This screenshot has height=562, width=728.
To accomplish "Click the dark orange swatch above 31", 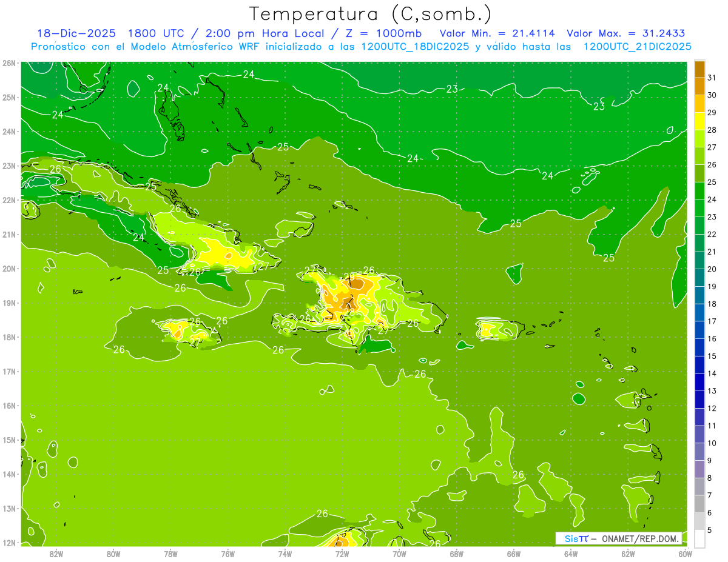I will [699, 69].
